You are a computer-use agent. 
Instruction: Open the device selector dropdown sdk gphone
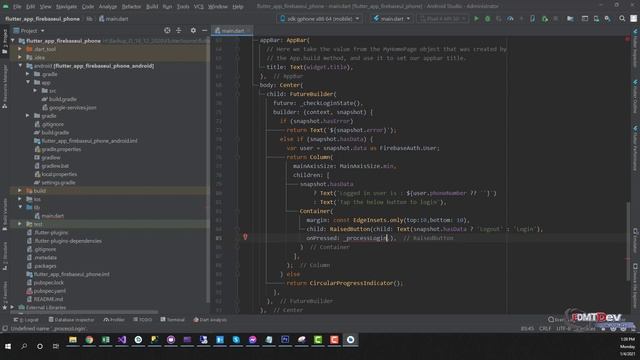319,19
